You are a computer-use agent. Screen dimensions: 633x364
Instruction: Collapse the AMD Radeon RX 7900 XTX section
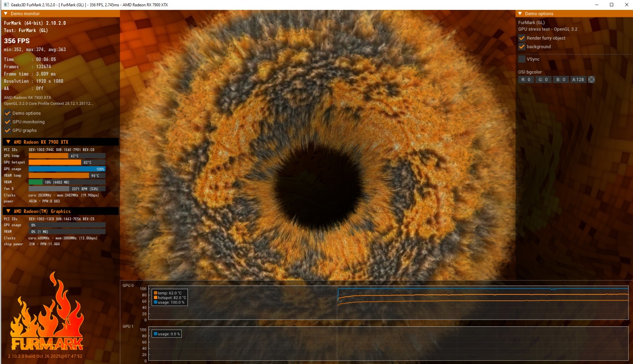(x=8, y=142)
